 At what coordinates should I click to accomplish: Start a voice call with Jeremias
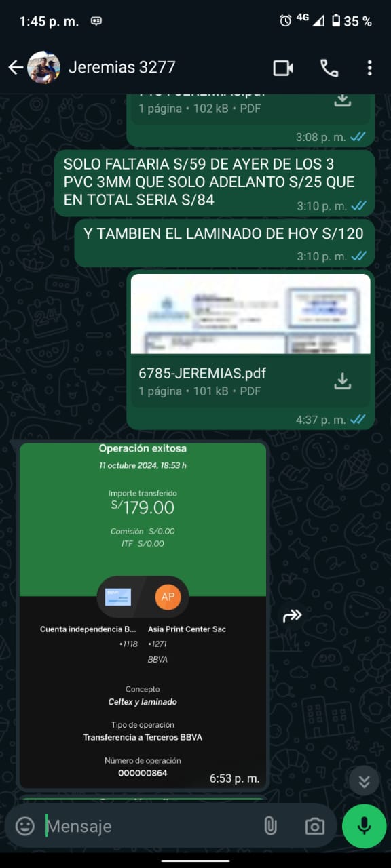pyautogui.click(x=329, y=68)
